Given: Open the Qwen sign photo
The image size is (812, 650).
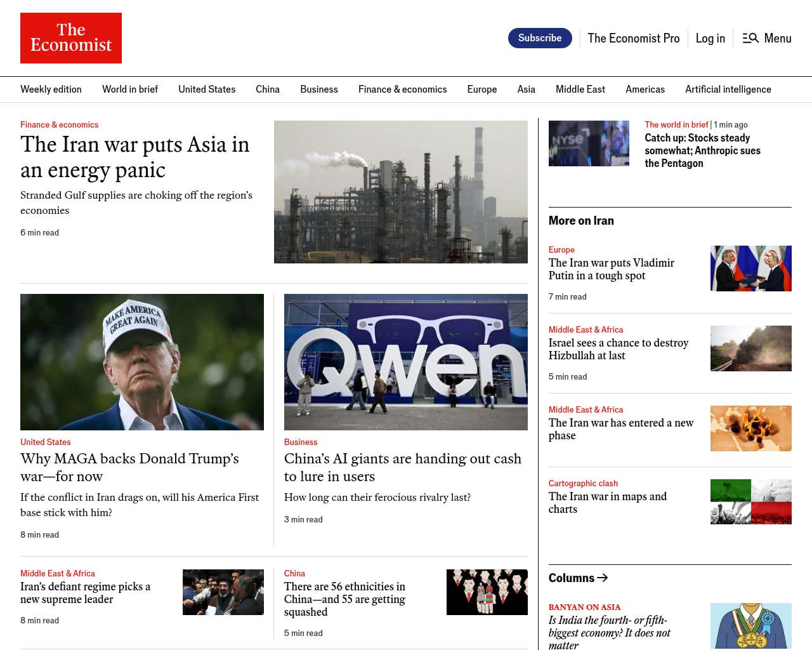Looking at the screenshot, I should 405,362.
